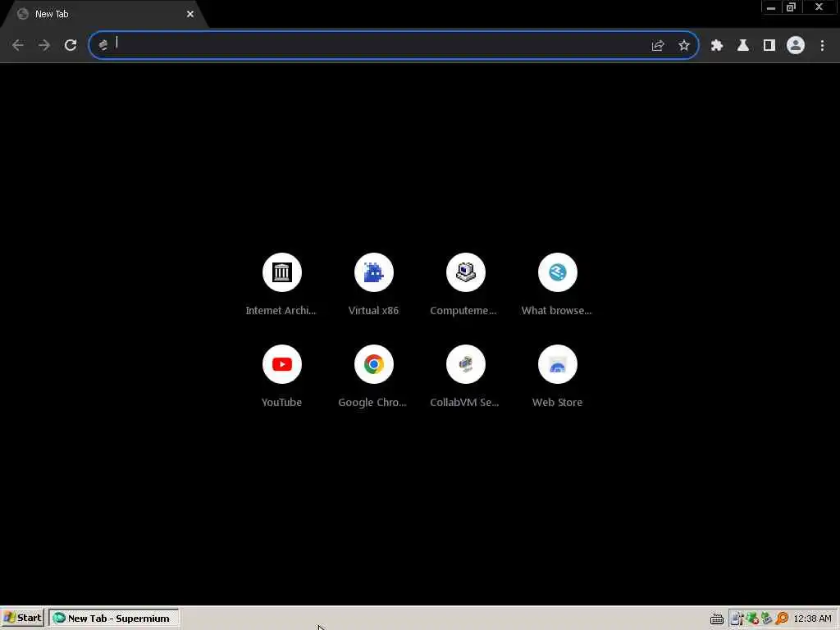Restore down the Supermium window
This screenshot has width=840, height=630.
pos(792,7)
